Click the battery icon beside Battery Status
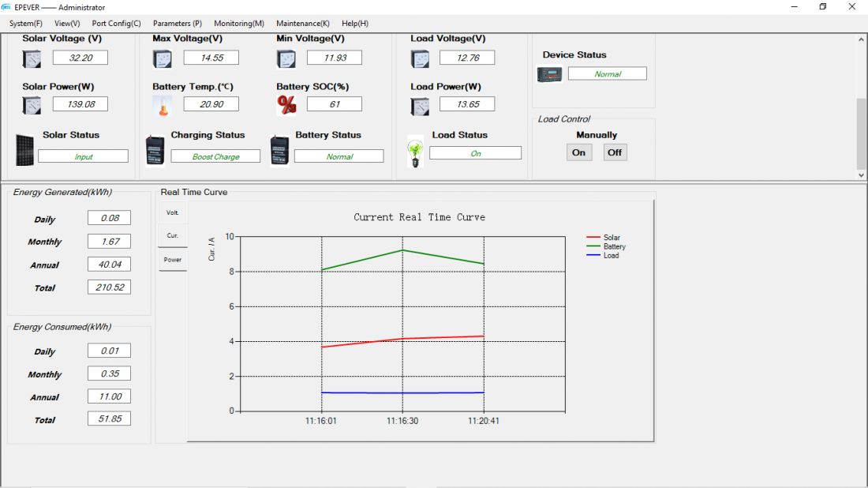Viewport: 868px width, 488px height. 279,150
